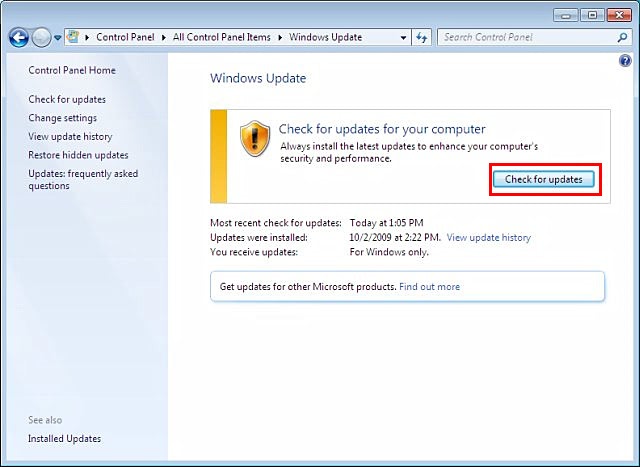Click the 'Today at 1:05 PM' value

(x=387, y=223)
